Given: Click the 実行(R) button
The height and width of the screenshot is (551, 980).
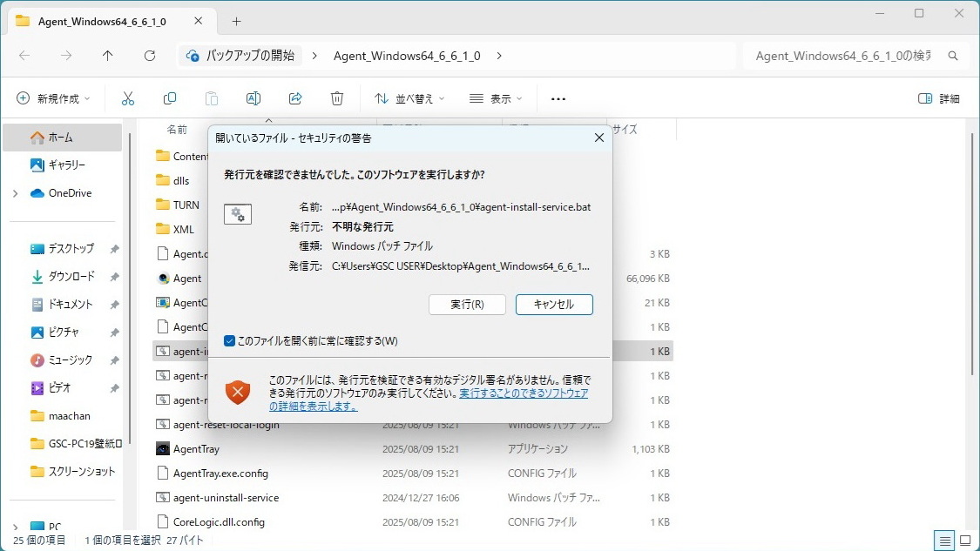Looking at the screenshot, I should tap(467, 305).
